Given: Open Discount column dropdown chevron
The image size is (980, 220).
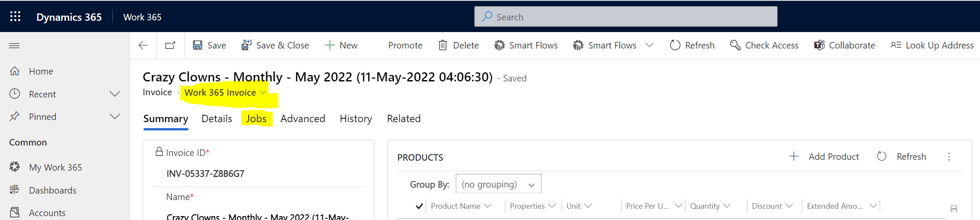Looking at the screenshot, I should tap(789, 206).
